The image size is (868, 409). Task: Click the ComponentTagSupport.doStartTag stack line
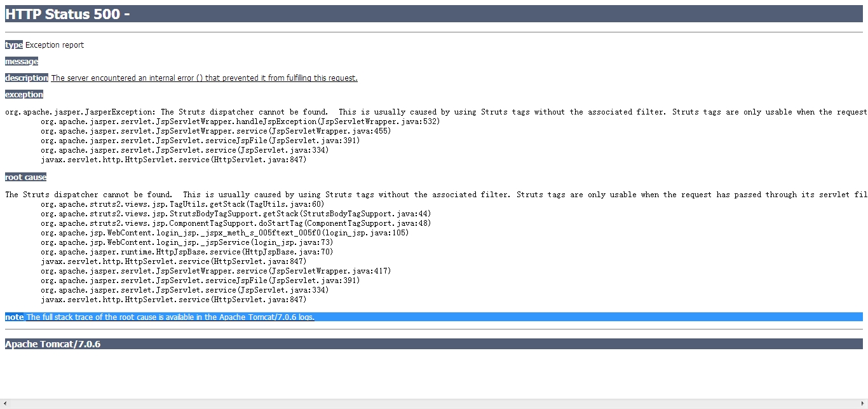236,223
